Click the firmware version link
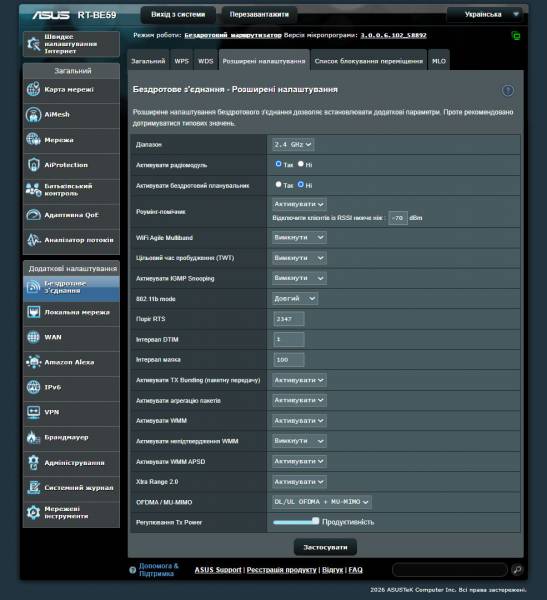547x600 pixels. pos(393,35)
